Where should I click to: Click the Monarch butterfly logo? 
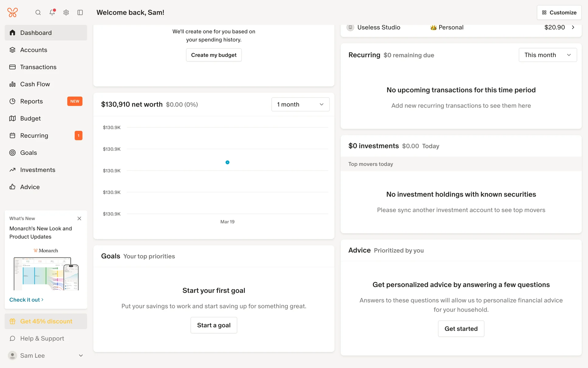(13, 12)
